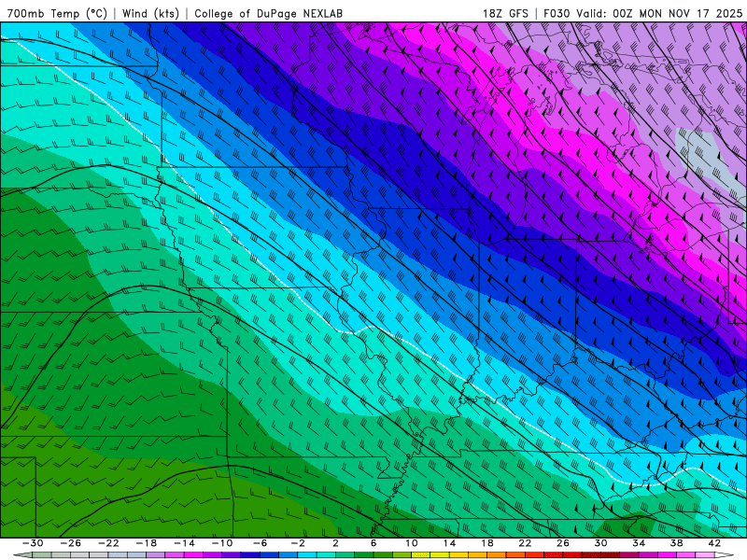Image resolution: width=747 pixels, height=560 pixels.
Task: Click the 6 label on the color scale
Action: pos(373,543)
